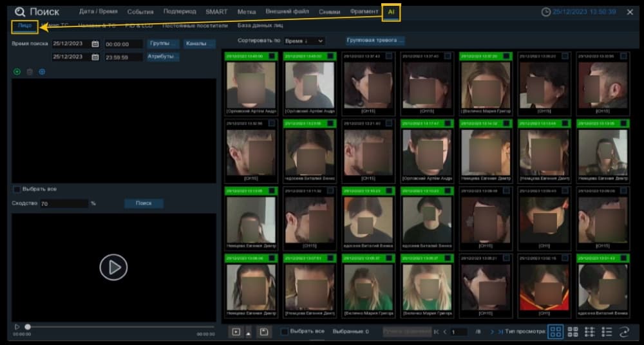Open calendar for the end search date
Screen dimensions: 644x345
click(x=95, y=57)
